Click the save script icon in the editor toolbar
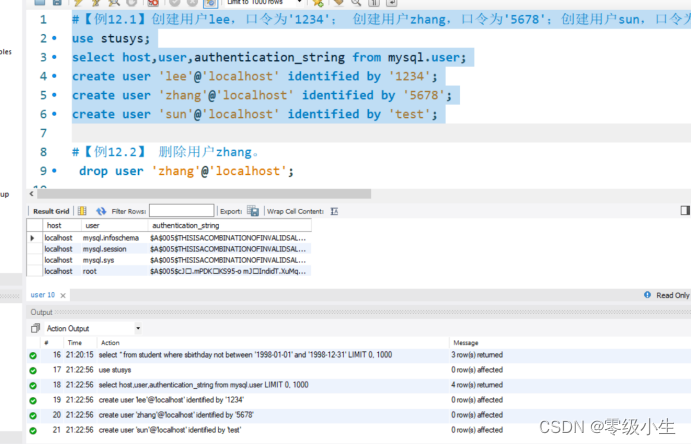 click(x=57, y=2)
